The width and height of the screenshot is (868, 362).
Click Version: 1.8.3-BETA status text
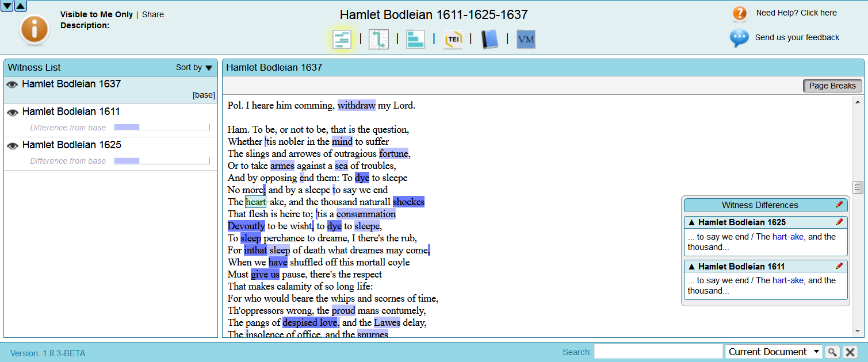point(48,353)
